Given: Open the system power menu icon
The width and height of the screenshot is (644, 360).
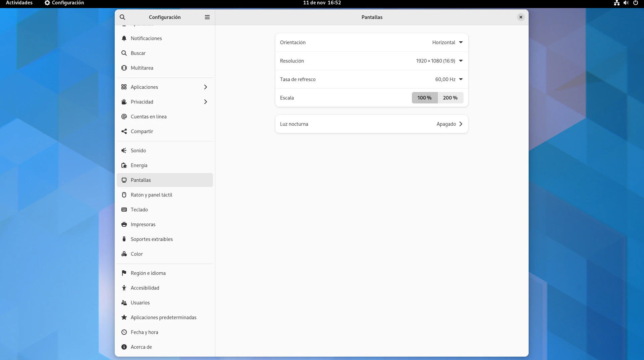Looking at the screenshot, I should (635, 3).
